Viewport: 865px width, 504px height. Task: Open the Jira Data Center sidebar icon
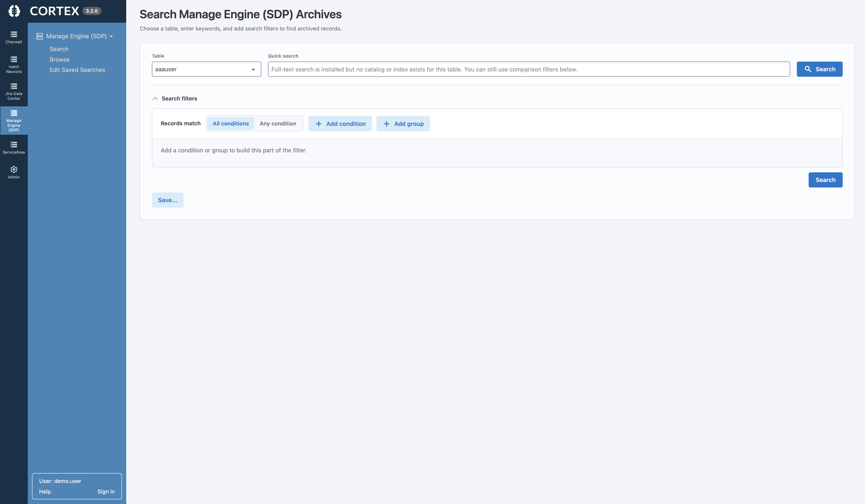click(14, 92)
